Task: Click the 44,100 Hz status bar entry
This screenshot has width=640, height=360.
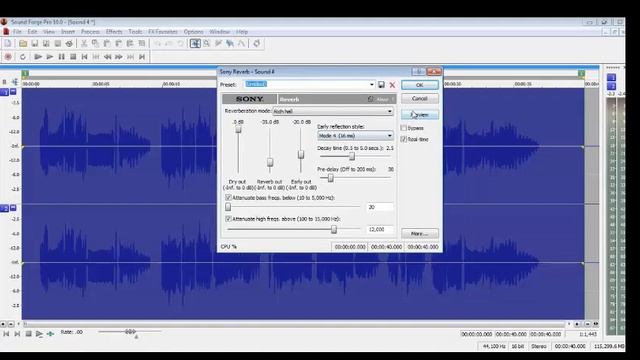Action: pos(494,346)
